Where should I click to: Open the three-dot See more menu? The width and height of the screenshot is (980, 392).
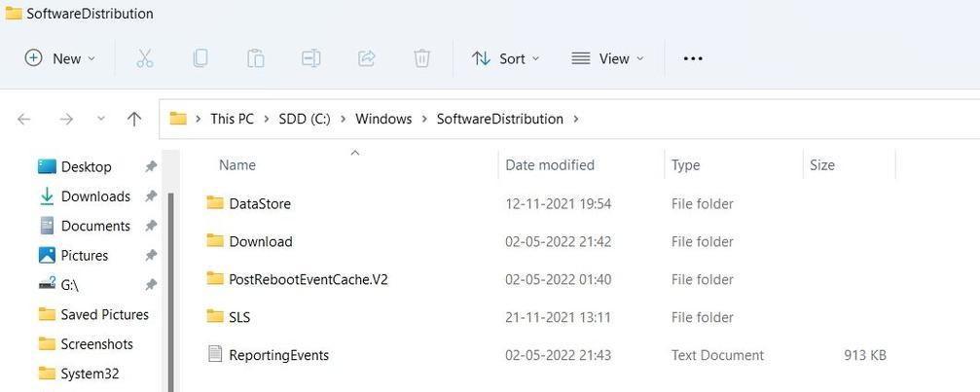[693, 58]
